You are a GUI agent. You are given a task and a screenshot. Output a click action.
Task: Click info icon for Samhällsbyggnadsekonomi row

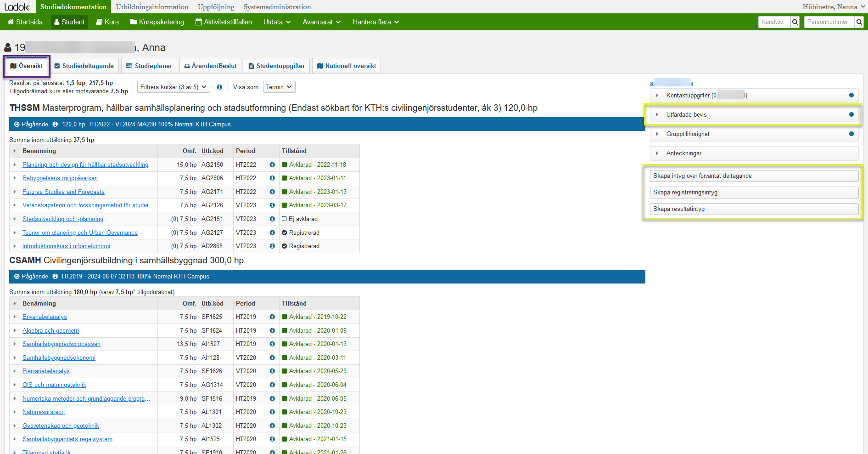(272, 358)
